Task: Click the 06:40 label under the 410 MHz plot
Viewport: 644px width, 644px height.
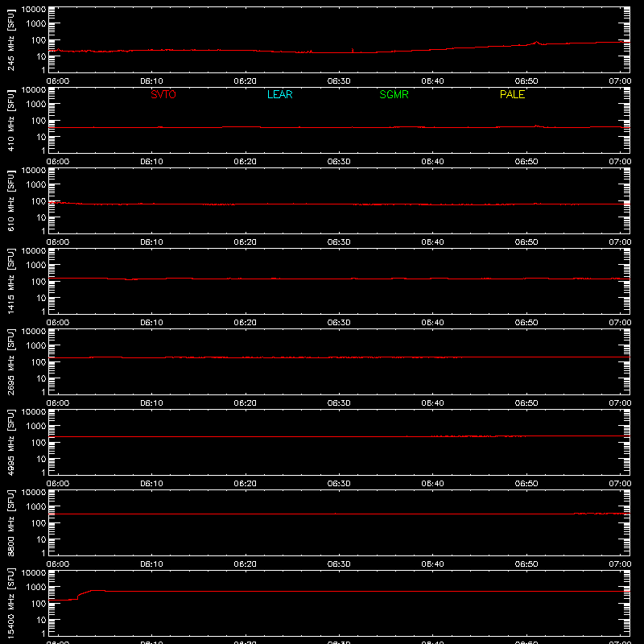Action: coord(432,162)
